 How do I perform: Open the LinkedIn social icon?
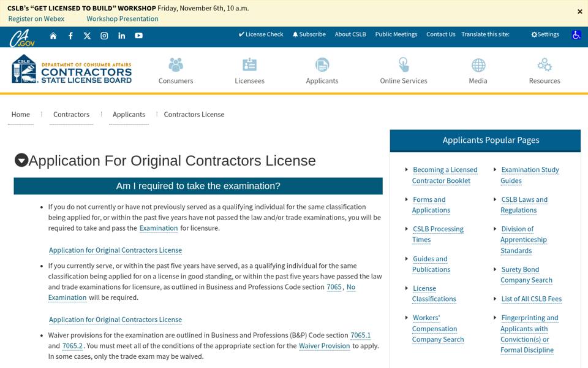pos(121,36)
